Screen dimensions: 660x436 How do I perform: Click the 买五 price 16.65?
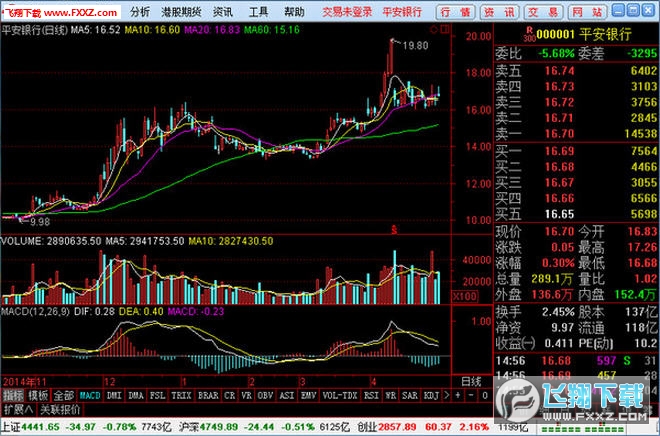(559, 214)
